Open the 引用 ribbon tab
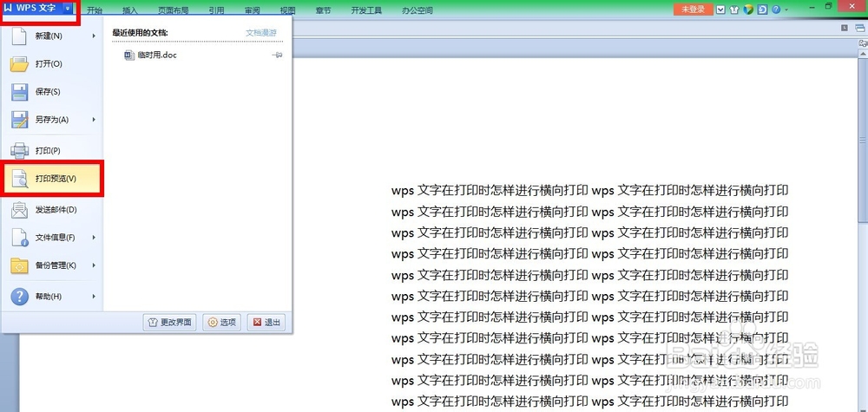 coord(217,10)
